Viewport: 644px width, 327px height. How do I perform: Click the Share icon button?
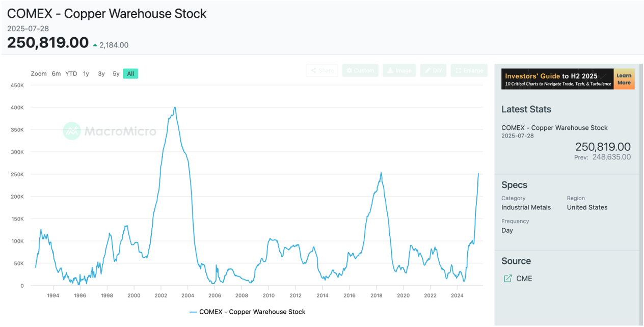tap(321, 70)
